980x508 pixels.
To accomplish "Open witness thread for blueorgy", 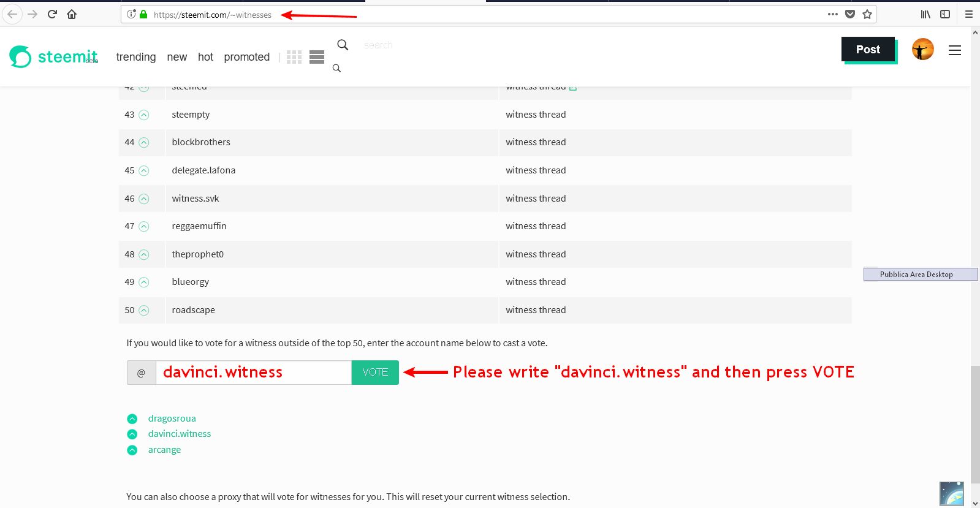I will [536, 282].
